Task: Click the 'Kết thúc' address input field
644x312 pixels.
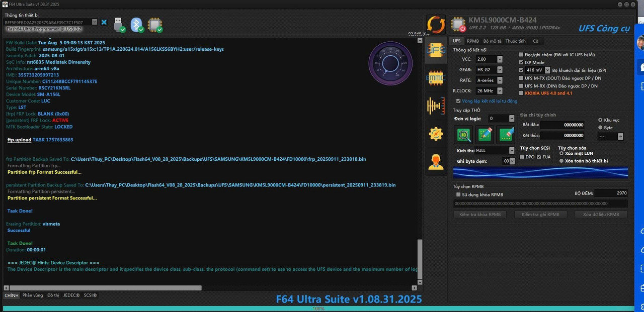Action: (562, 136)
